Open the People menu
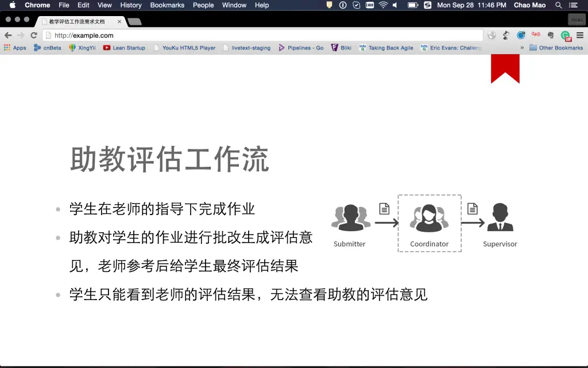This screenshot has height=368, width=588. click(203, 5)
